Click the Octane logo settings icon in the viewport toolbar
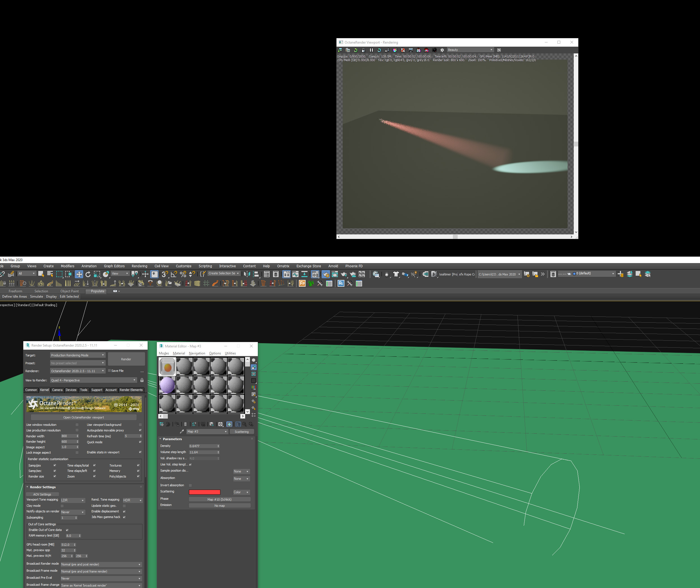The image size is (700, 588). pyautogui.click(x=442, y=50)
